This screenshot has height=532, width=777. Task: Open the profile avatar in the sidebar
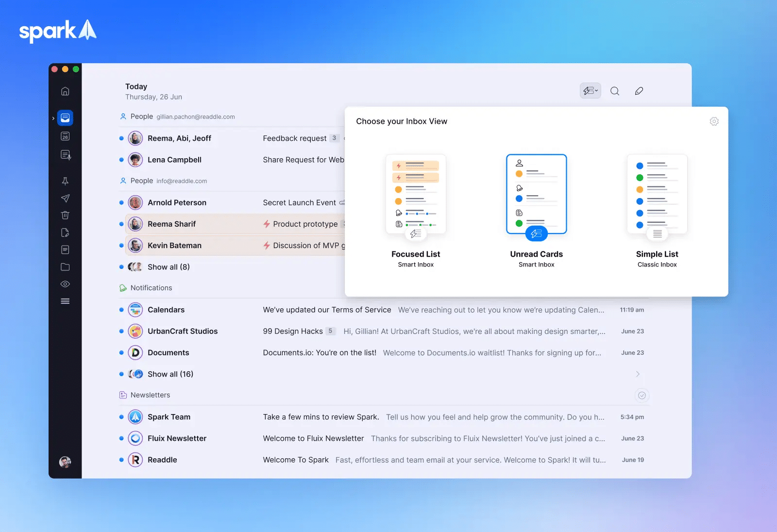click(65, 462)
